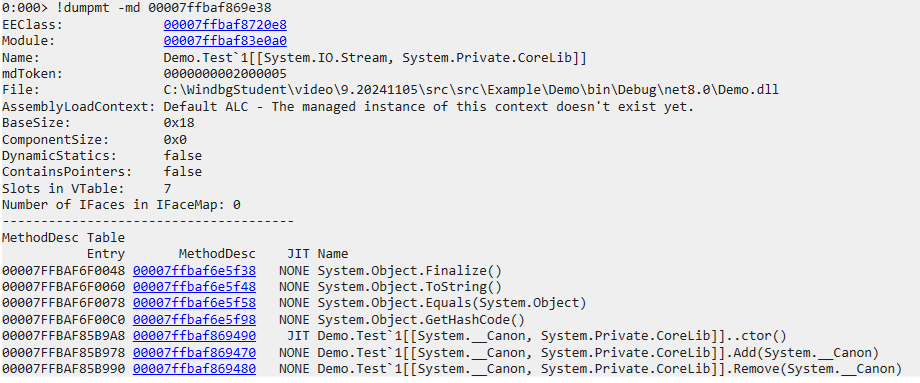The height and width of the screenshot is (383, 920).
Task: Click entry address 00007FFBAF85B9A8
Action: tap(63, 336)
